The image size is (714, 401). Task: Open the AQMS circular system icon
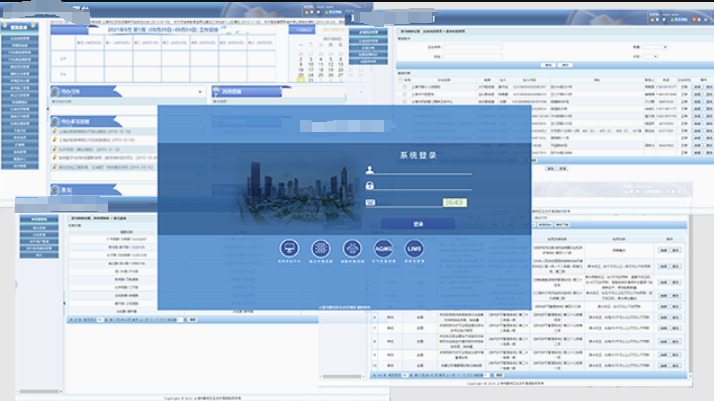383,249
